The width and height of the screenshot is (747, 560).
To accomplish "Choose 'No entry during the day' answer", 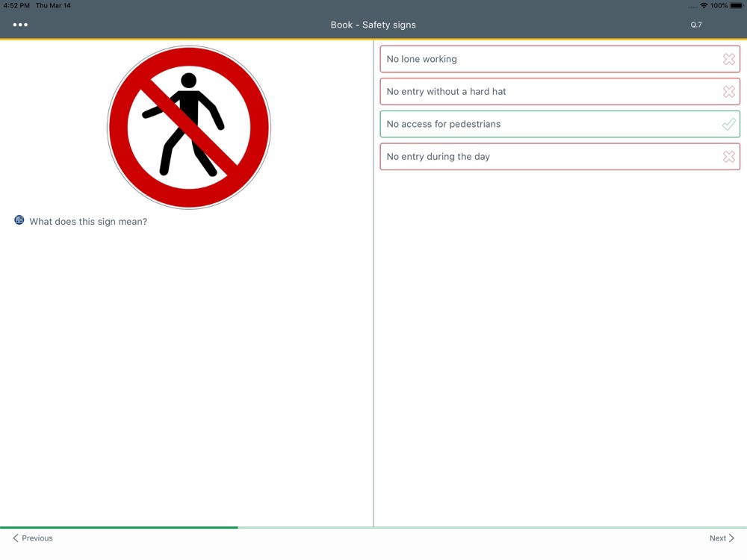I will click(x=560, y=157).
